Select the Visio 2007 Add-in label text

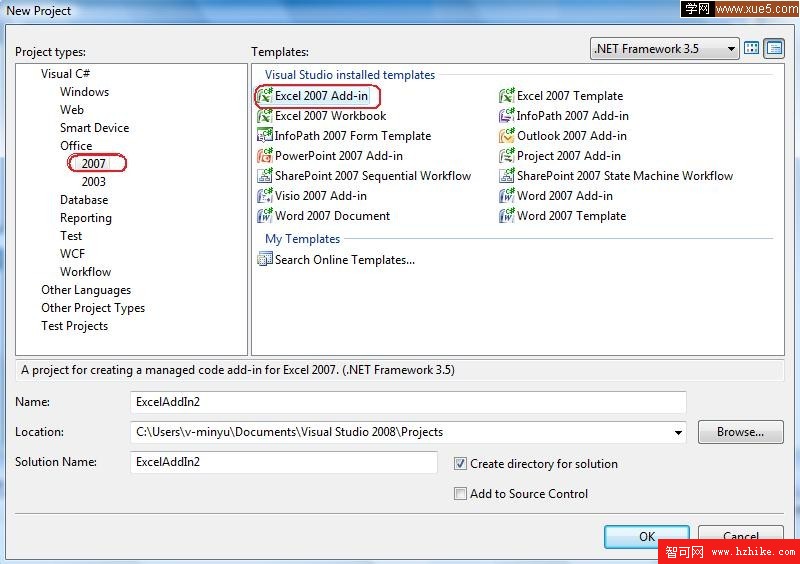point(321,195)
